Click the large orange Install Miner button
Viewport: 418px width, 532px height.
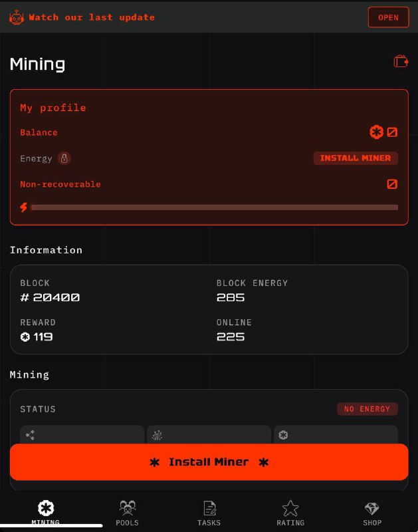click(209, 462)
